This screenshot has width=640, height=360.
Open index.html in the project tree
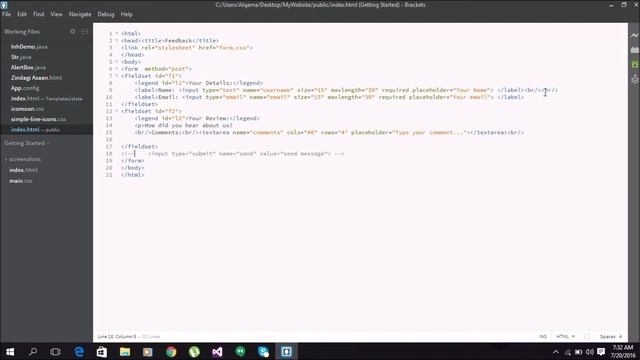[x=23, y=170]
